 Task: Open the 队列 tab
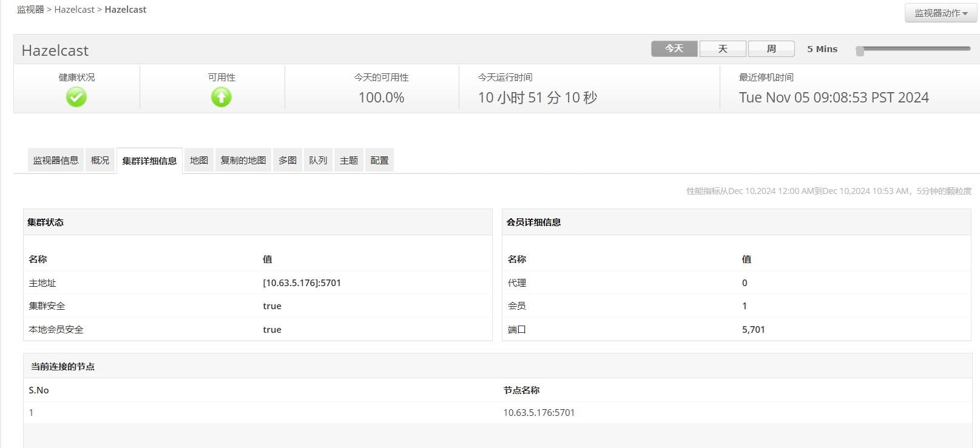click(x=318, y=160)
